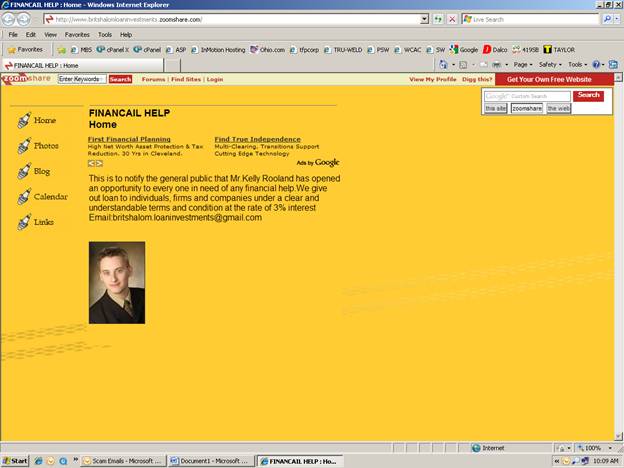Click the Favorites star button
This screenshot has height=468, width=624.
pos(25,49)
